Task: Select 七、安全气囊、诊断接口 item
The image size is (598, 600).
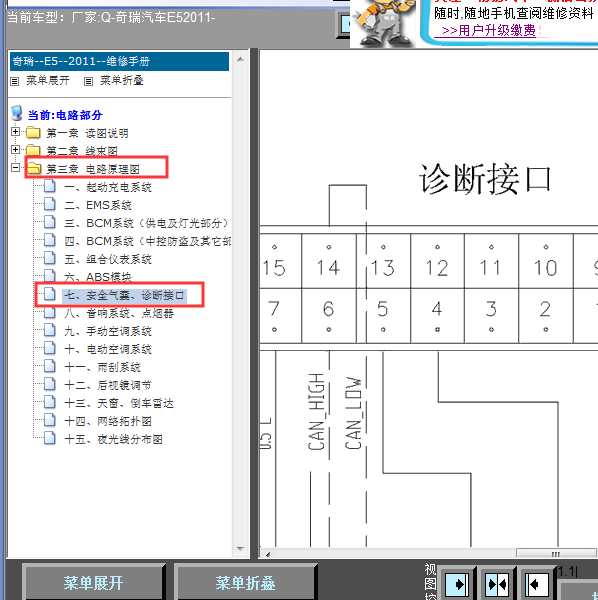Action: click(124, 295)
